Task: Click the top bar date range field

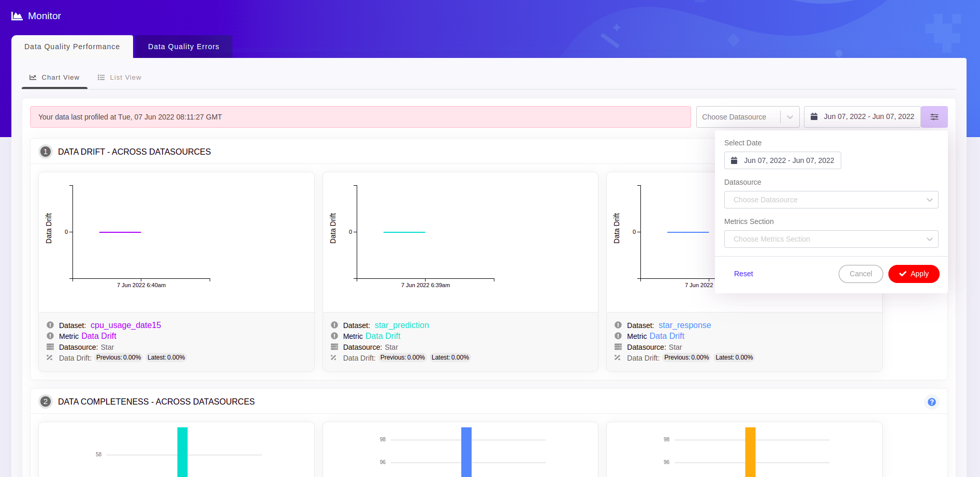Action: coord(862,117)
